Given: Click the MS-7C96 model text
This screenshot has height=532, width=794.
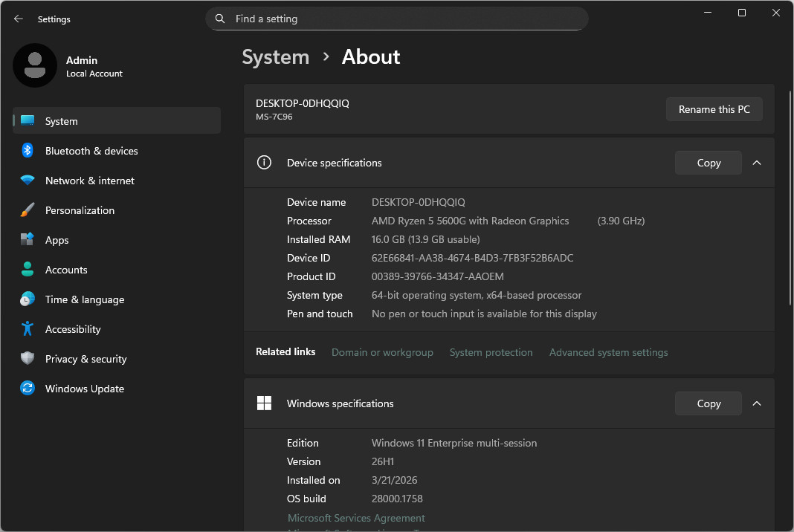Looking at the screenshot, I should (274, 117).
